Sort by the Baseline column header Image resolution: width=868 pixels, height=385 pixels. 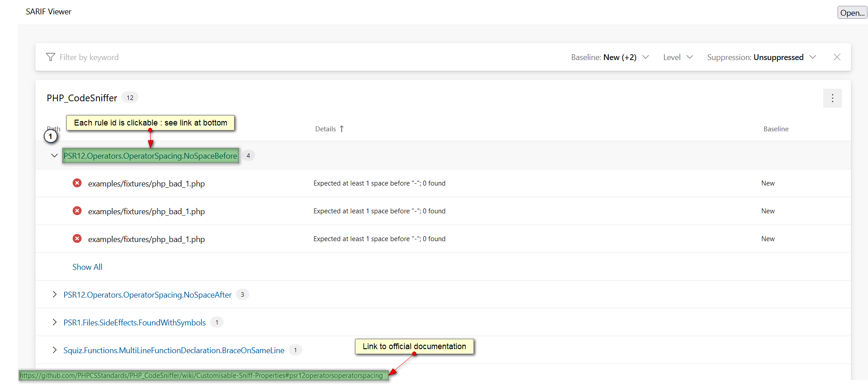tap(776, 129)
